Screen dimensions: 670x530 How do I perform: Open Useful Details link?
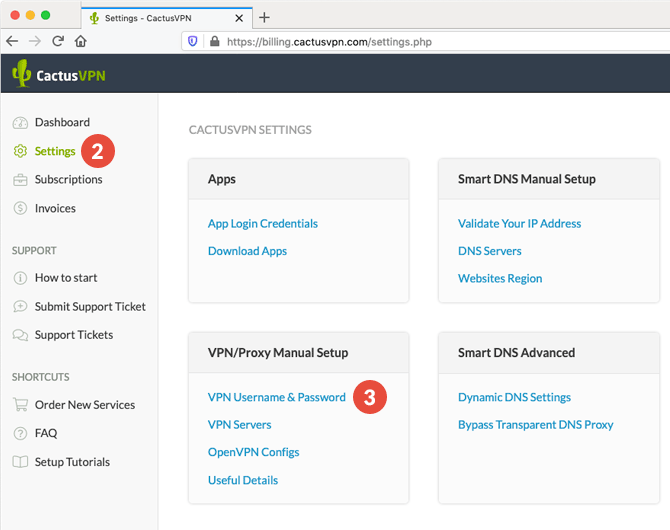click(x=243, y=480)
